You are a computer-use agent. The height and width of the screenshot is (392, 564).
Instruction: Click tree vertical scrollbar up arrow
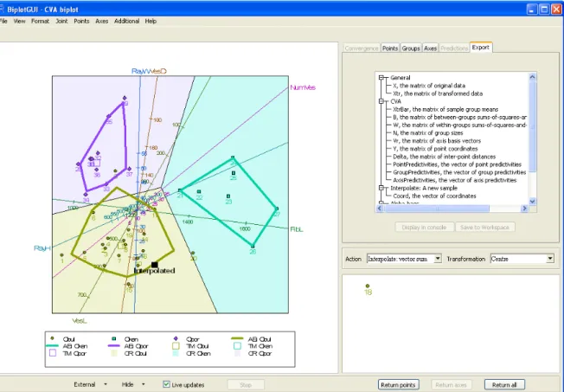click(532, 77)
